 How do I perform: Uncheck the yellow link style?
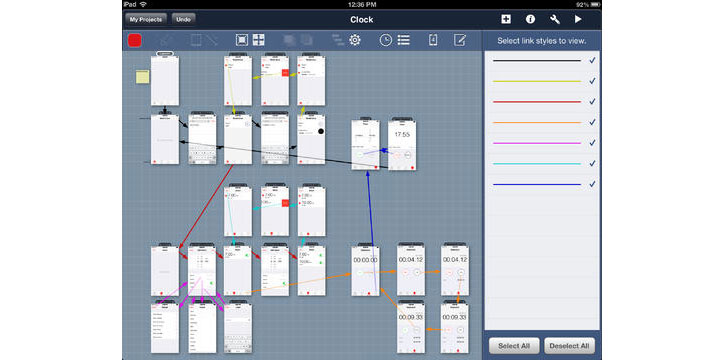592,81
